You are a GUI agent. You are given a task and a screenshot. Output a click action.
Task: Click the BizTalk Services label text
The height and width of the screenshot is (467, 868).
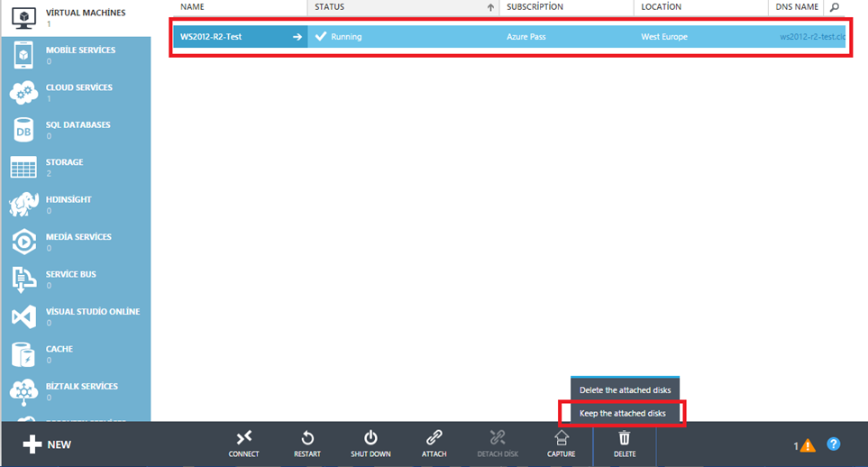coord(82,386)
